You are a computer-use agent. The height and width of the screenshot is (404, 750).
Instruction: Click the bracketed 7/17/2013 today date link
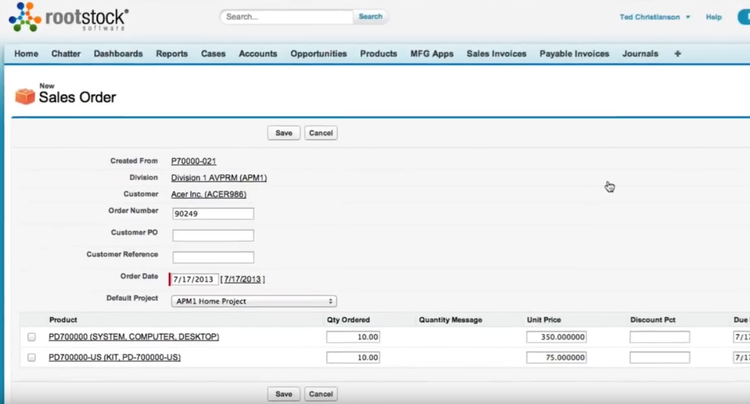[x=243, y=279]
